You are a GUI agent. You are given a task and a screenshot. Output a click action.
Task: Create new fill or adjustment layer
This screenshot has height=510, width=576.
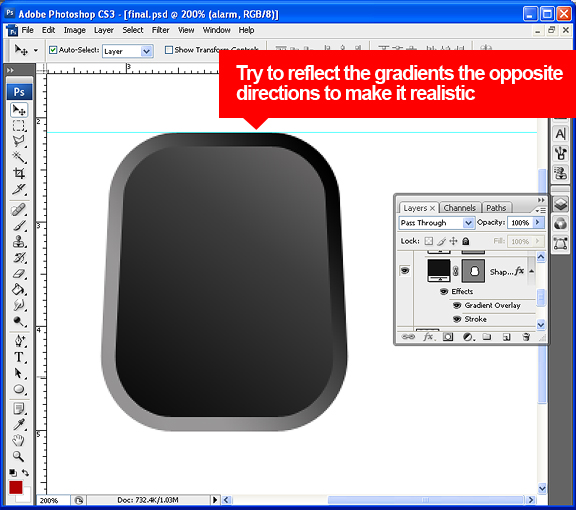coord(468,337)
